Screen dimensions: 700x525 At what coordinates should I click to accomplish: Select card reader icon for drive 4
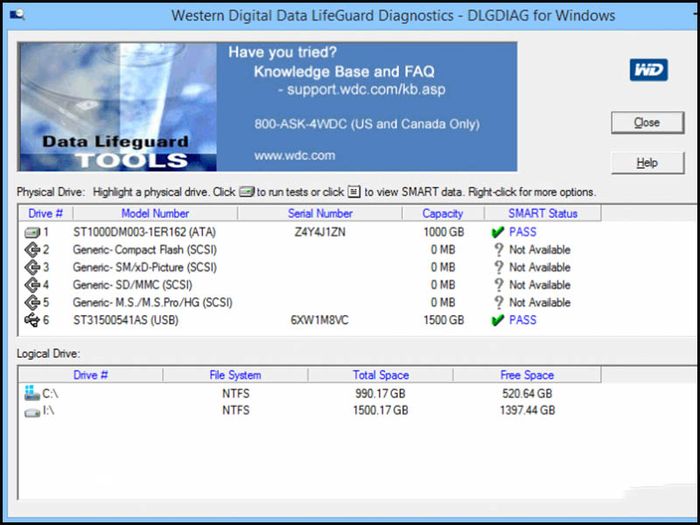[x=32, y=285]
